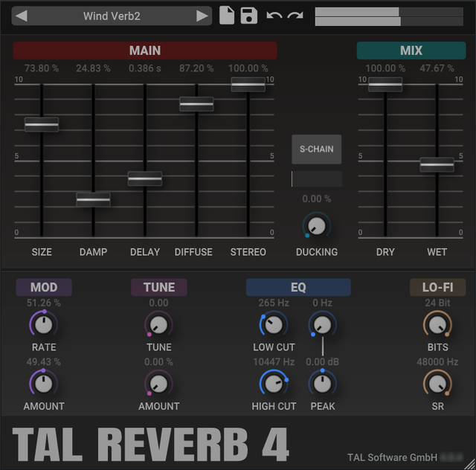This screenshot has height=470, width=476.
Task: Click the 47.67 % wet value
Action: tap(437, 68)
